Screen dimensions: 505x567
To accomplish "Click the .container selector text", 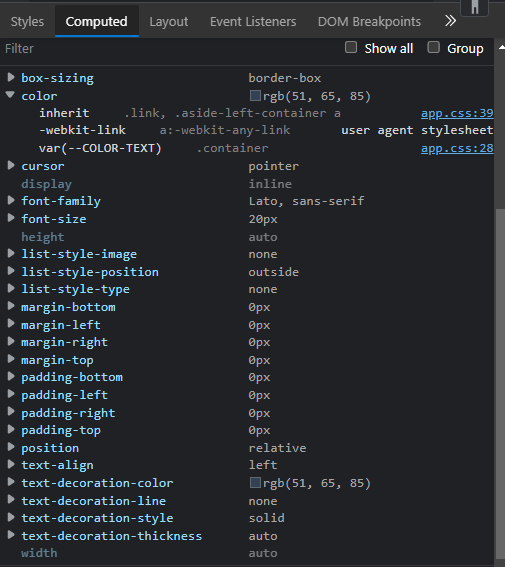I will 232,148.
